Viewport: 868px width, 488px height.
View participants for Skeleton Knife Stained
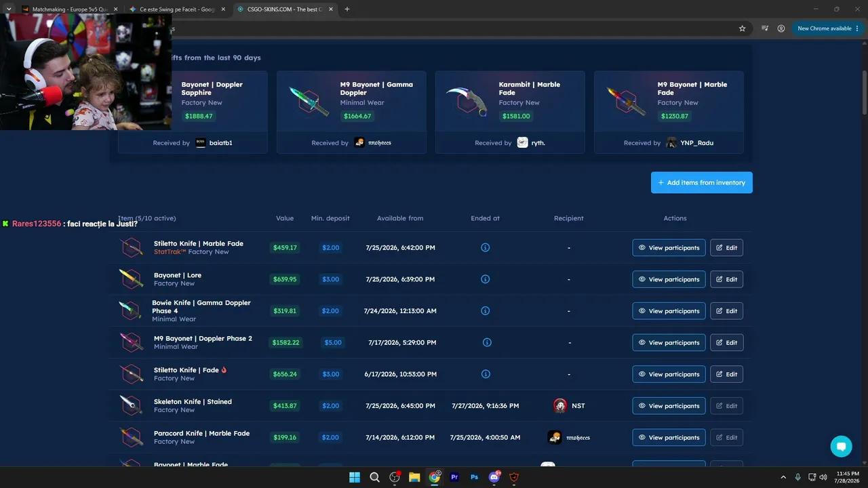[x=669, y=405]
